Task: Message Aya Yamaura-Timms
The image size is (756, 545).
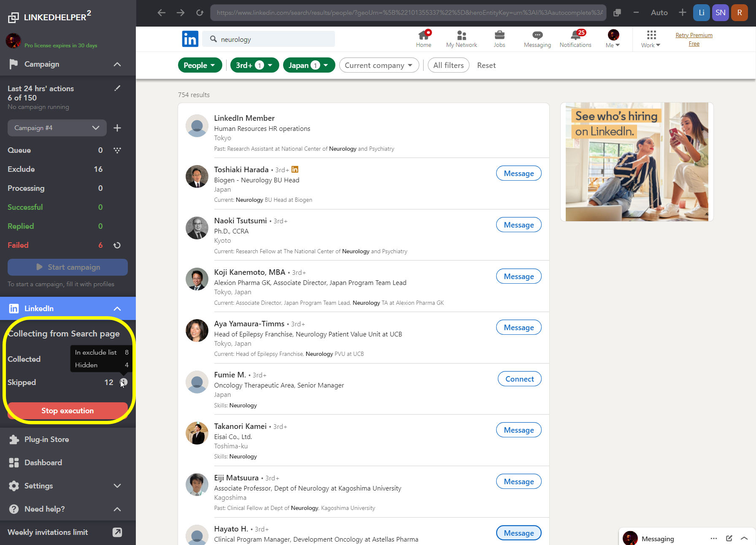Action: pos(519,327)
